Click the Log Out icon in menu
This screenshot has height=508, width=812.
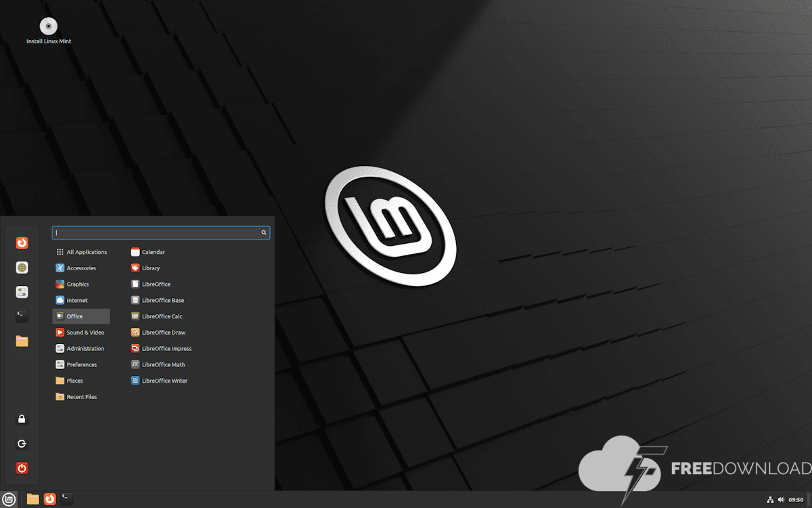[22, 444]
